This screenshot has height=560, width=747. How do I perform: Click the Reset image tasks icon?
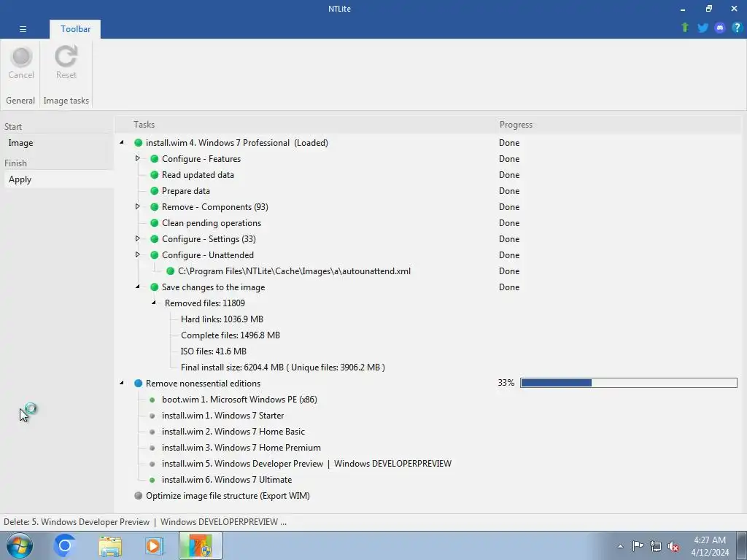click(x=66, y=56)
